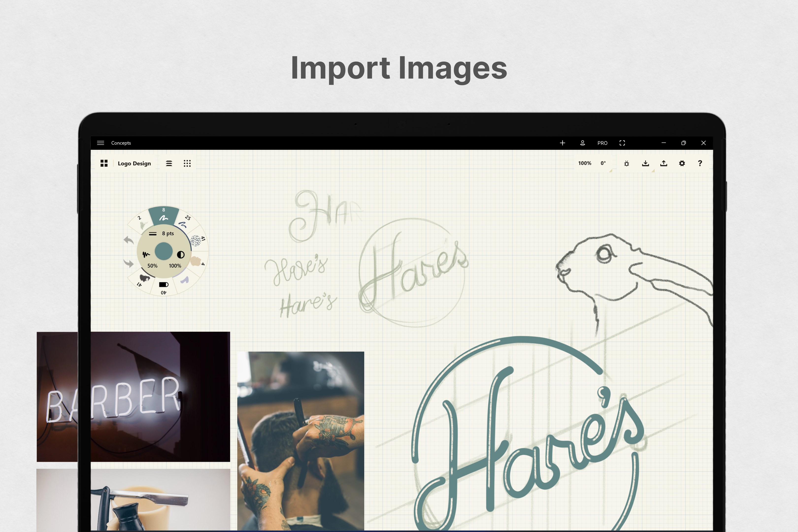Screen dimensions: 798x532
Task: Open the Logo Design project name
Action: 134,163
